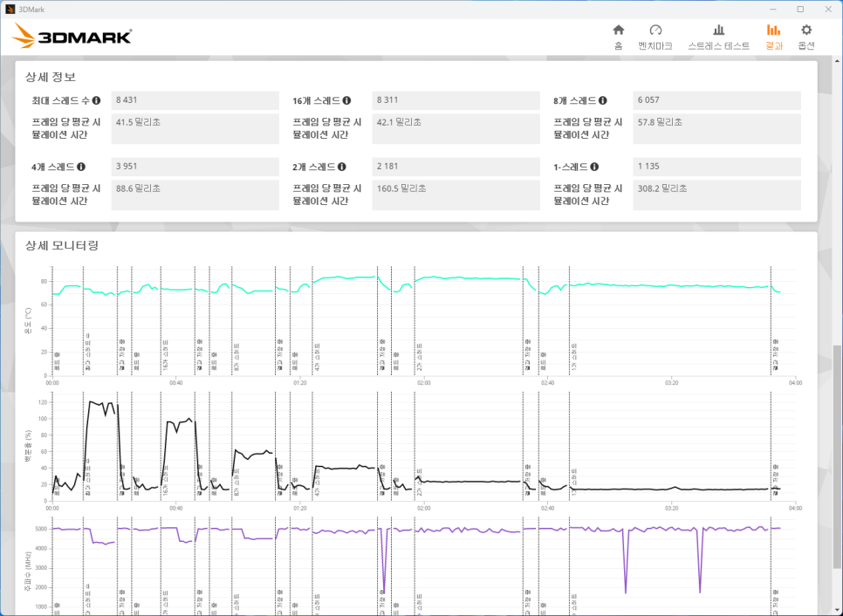
Task: Click the temperature graph green line
Action: (x=471, y=278)
